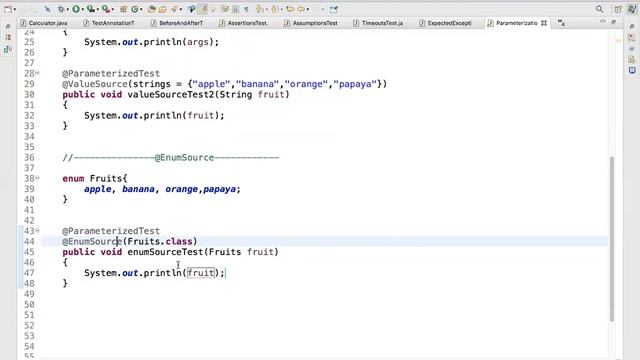
Task: Close the Parameterizatio editor tab
Action: (544, 23)
